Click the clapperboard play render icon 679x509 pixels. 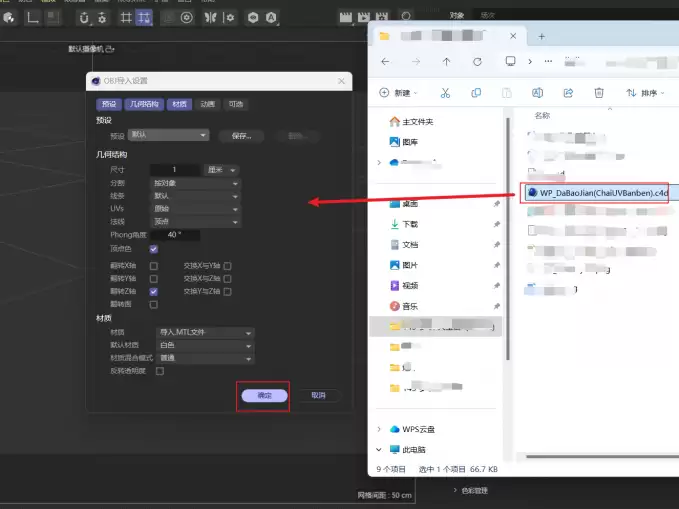[x=364, y=17]
